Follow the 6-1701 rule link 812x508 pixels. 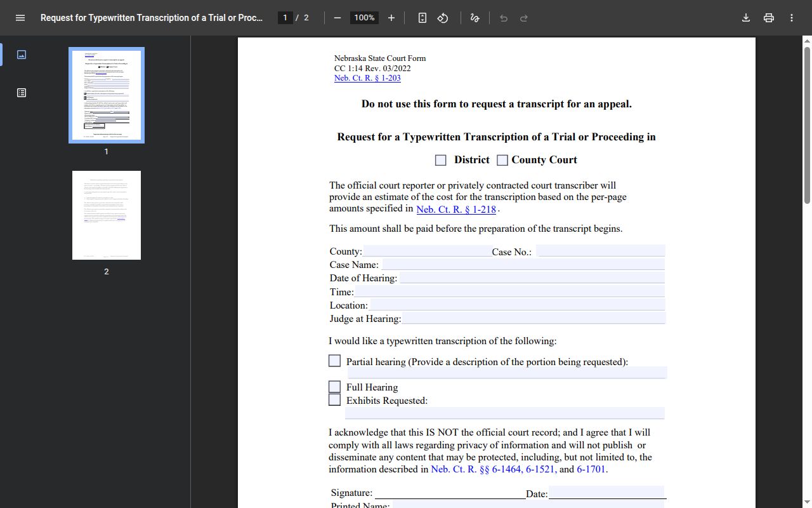[591, 469]
